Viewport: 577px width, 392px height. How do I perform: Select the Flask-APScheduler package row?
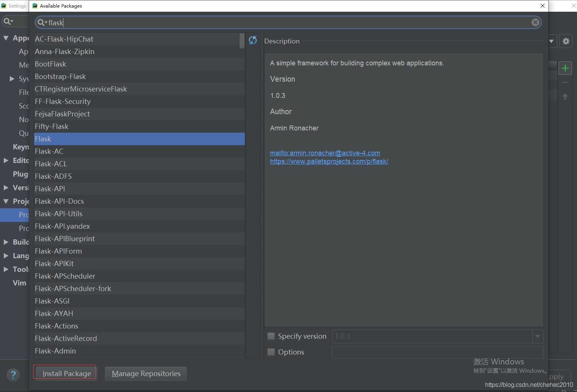(139, 276)
